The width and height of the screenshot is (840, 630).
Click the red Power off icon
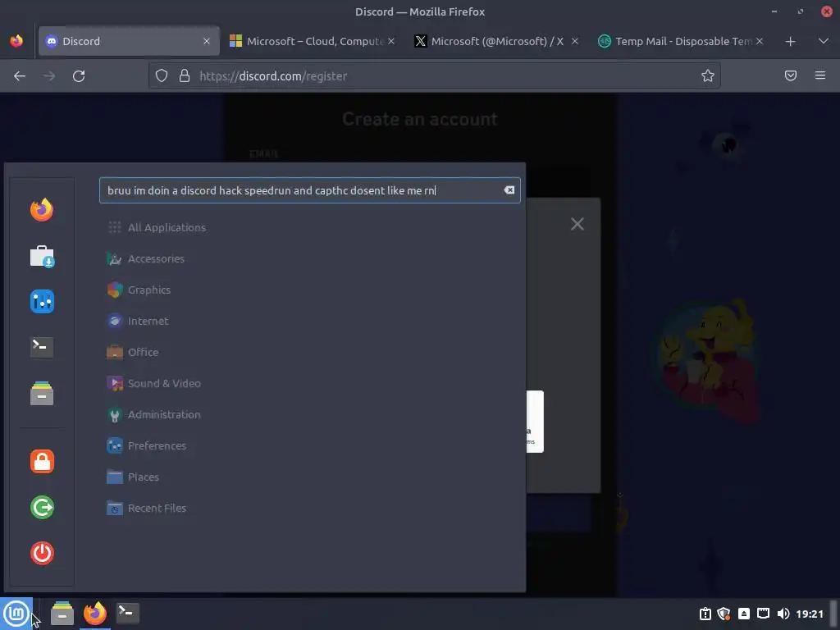point(42,553)
